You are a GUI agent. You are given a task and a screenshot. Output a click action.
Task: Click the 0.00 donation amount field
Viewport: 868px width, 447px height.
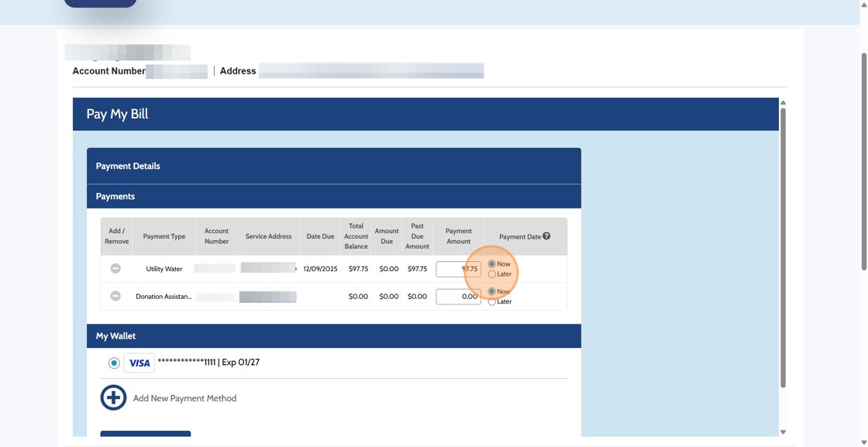point(458,296)
